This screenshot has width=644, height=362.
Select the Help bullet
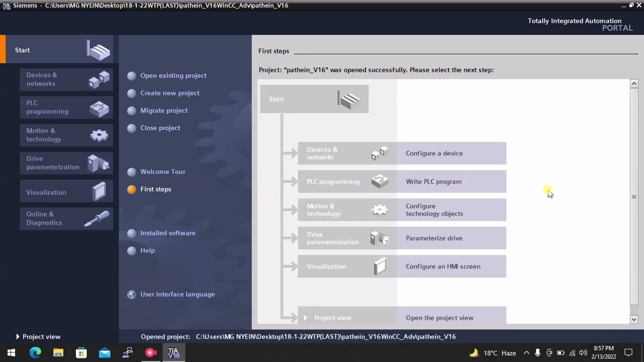tap(132, 251)
